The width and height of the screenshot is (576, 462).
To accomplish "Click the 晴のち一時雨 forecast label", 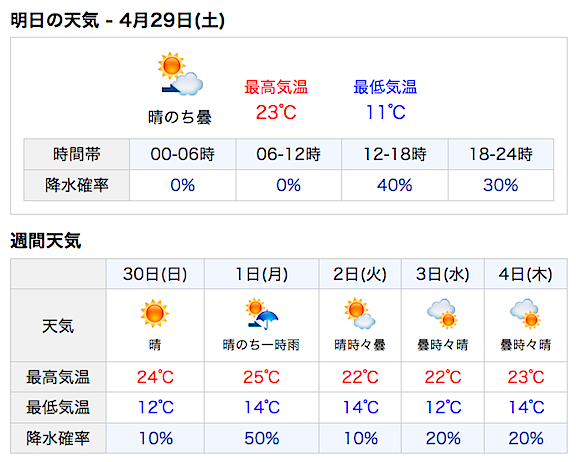I will point(261,345).
